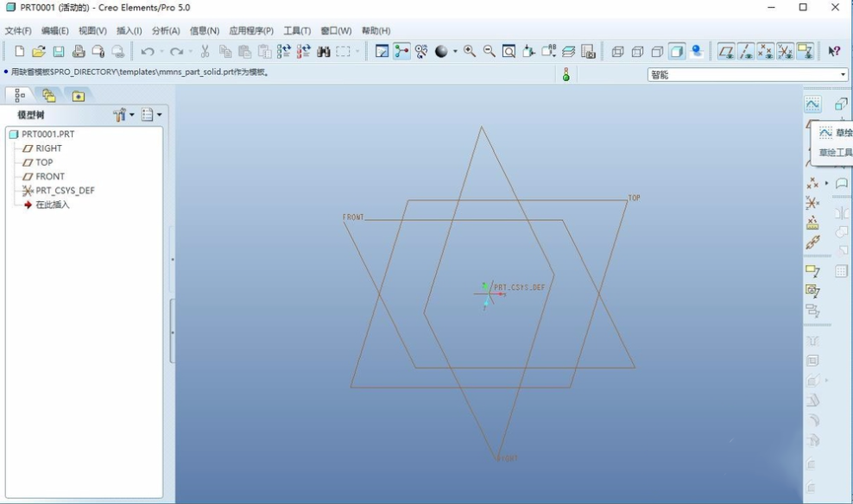This screenshot has height=504, width=853.
Task: Open model tree Show dropdown list icon
Action: 151,115
